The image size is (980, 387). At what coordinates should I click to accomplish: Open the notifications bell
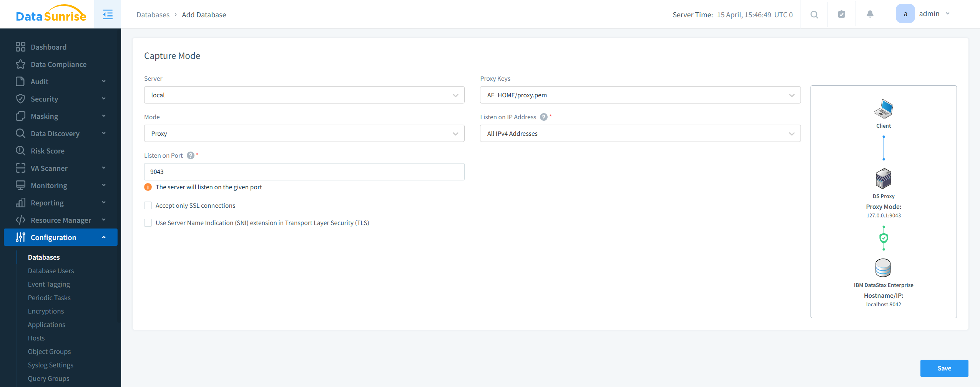[x=870, y=14]
